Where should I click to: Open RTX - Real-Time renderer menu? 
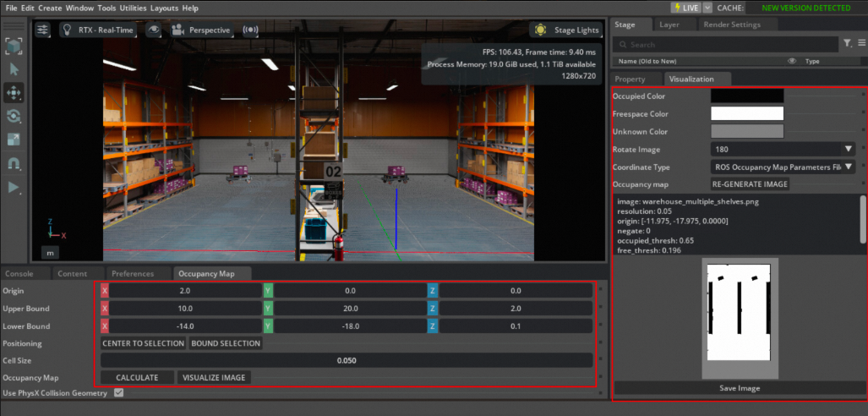point(98,30)
